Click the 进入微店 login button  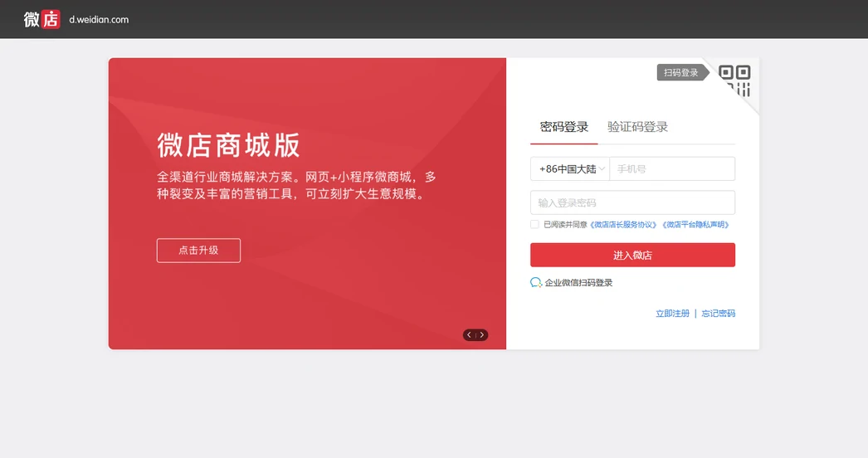click(632, 255)
